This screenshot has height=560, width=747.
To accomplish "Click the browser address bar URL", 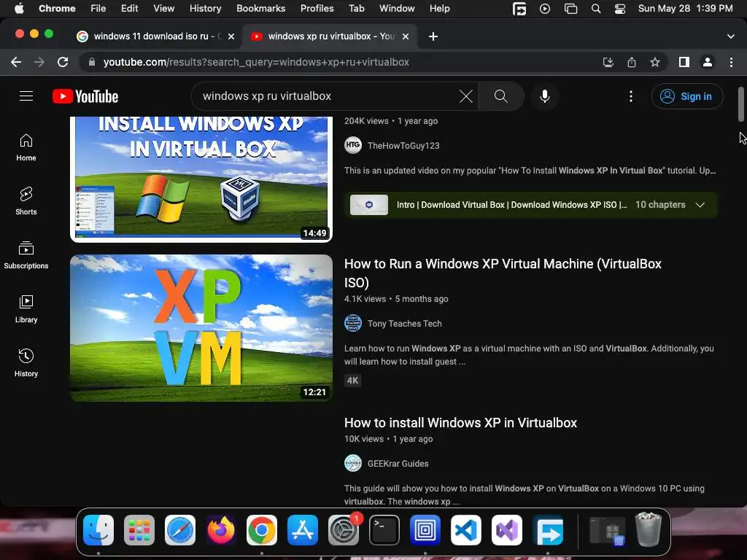I will [256, 62].
